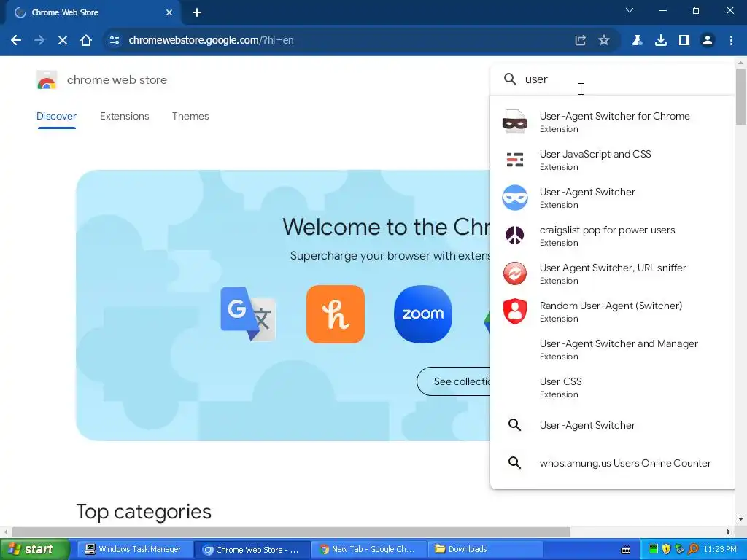747x560 pixels.
Task: Search for User-Agent Switcher query suggestion
Action: [x=612, y=425]
